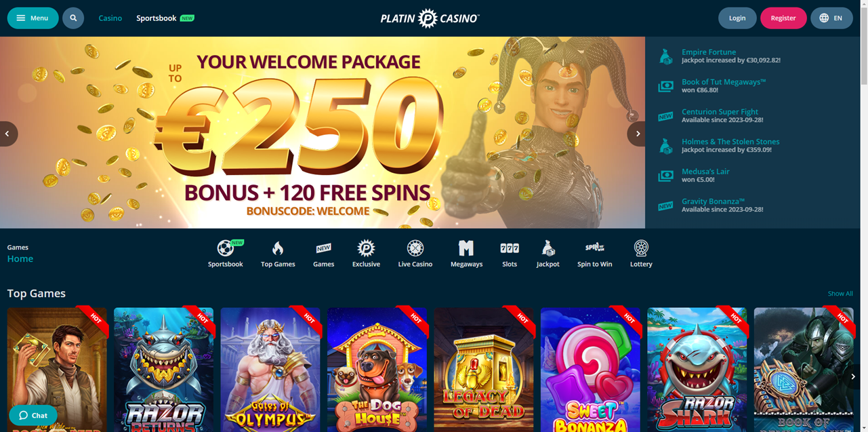Image resolution: width=868 pixels, height=432 pixels.
Task: Open the Menu hamburger button
Action: (x=33, y=18)
